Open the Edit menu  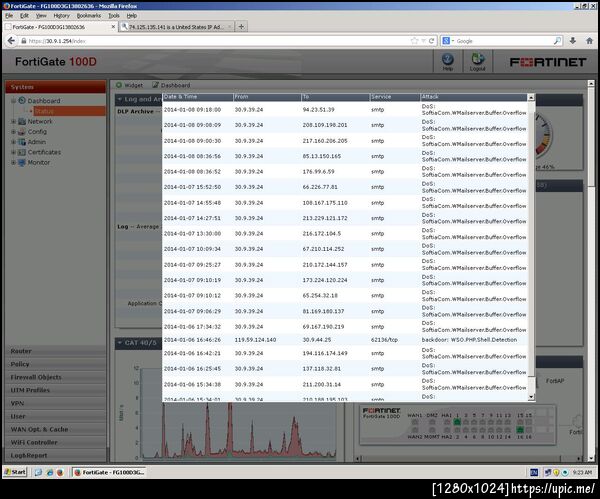(x=24, y=16)
